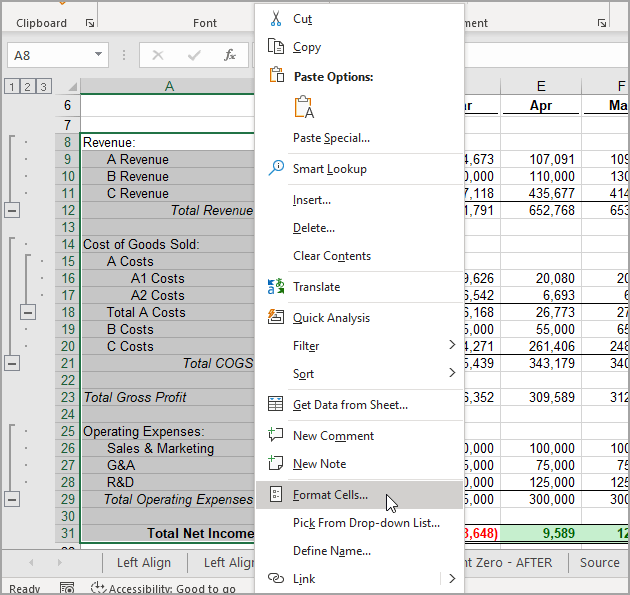Add a New Comment via menu icon
630x595 pixels.
coord(276,435)
